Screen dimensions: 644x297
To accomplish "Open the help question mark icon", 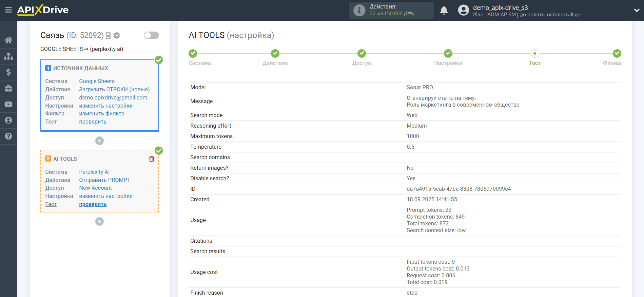I will coord(8,136).
